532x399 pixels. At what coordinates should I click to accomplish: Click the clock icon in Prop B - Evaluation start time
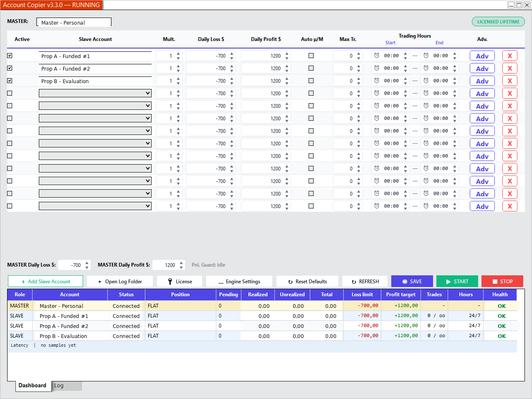click(377, 81)
